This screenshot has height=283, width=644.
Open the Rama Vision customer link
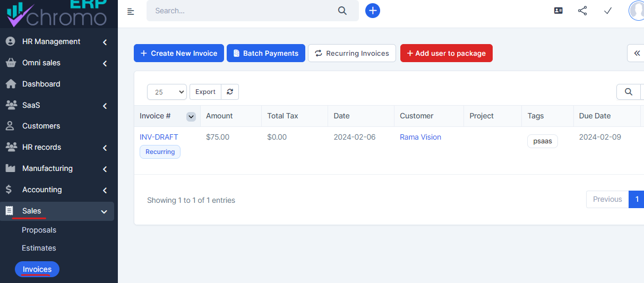pos(420,137)
